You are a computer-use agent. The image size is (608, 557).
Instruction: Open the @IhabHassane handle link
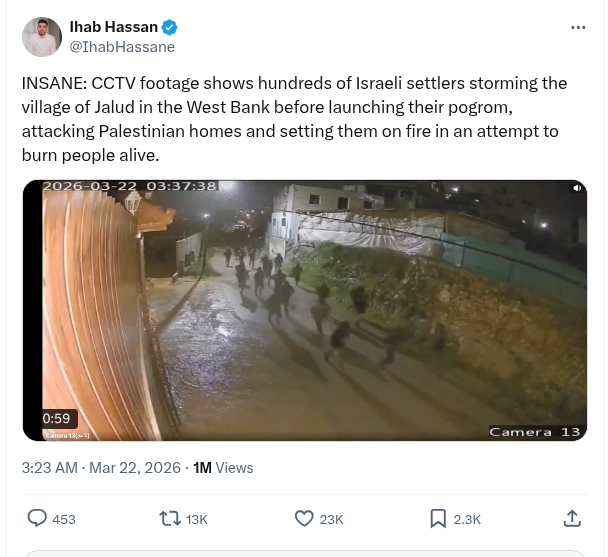(x=122, y=46)
